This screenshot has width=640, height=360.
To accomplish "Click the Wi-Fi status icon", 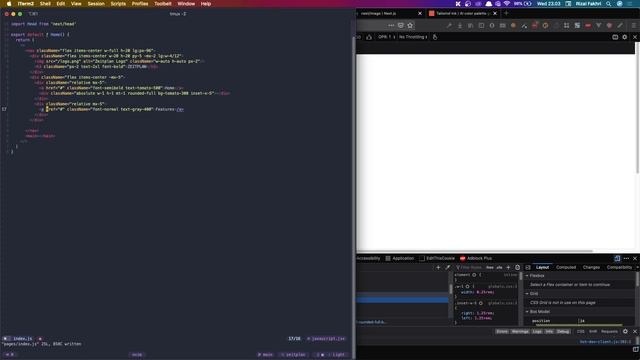I will point(507,4).
